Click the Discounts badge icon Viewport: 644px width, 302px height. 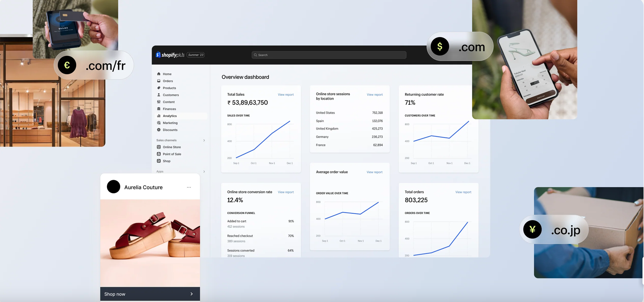159,130
